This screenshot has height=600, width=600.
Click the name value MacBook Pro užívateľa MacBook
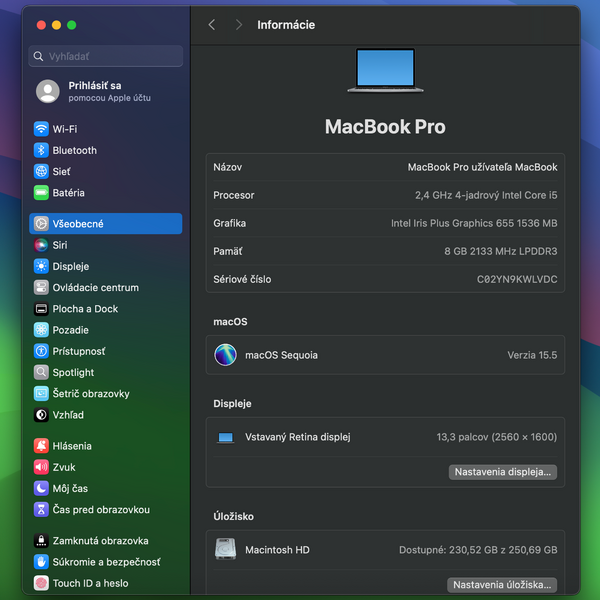coord(482,167)
